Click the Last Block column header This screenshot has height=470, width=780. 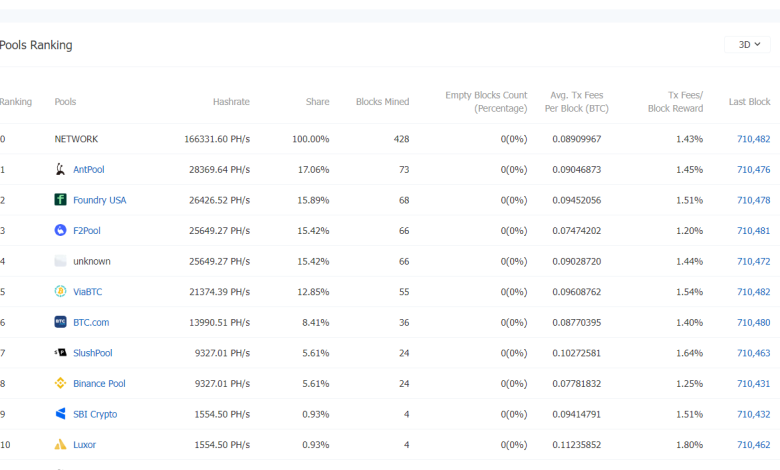749,102
